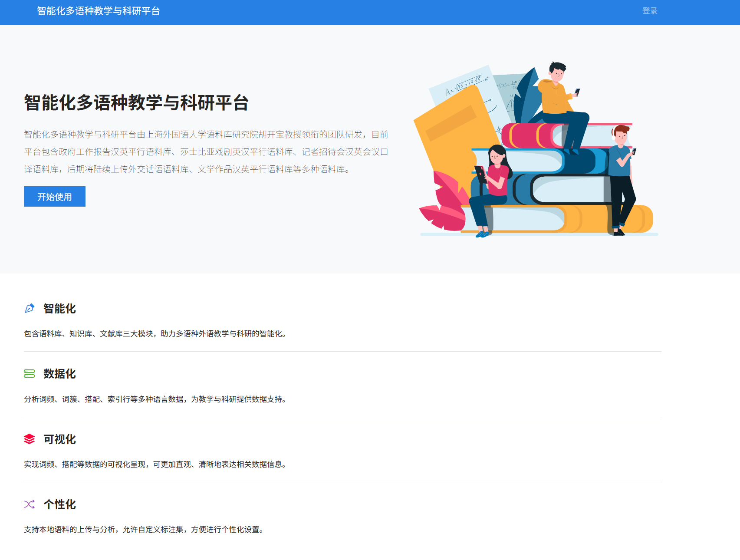Select the 智能化 feature heading
The height and width of the screenshot is (560, 740).
coord(59,309)
